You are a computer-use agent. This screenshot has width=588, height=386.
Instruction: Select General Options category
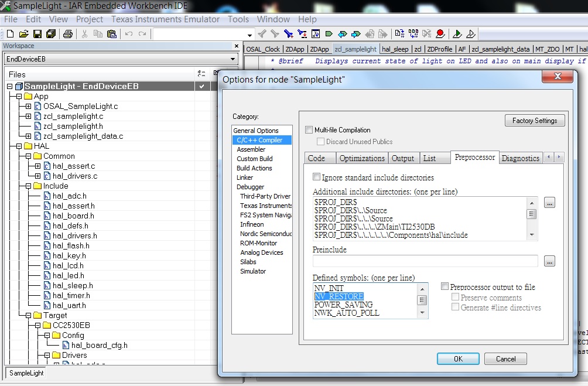(x=256, y=131)
